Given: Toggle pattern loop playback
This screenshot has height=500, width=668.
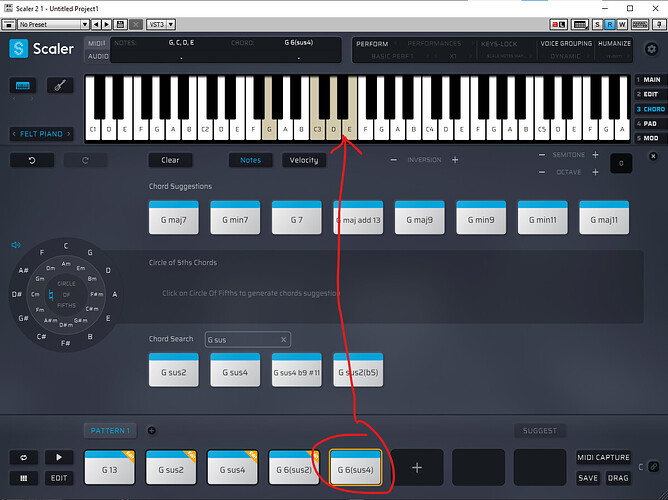Looking at the screenshot, I should [x=23, y=457].
